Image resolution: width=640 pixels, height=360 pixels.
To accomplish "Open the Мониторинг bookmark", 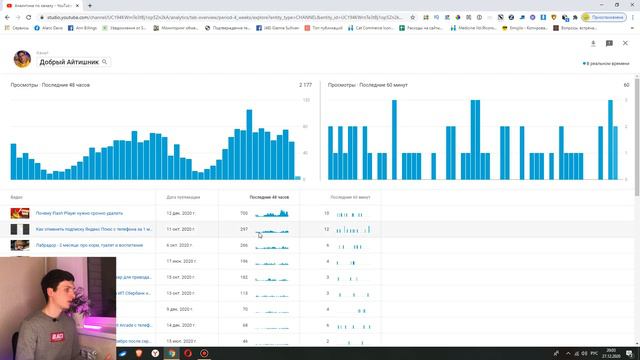I will [x=176, y=28].
